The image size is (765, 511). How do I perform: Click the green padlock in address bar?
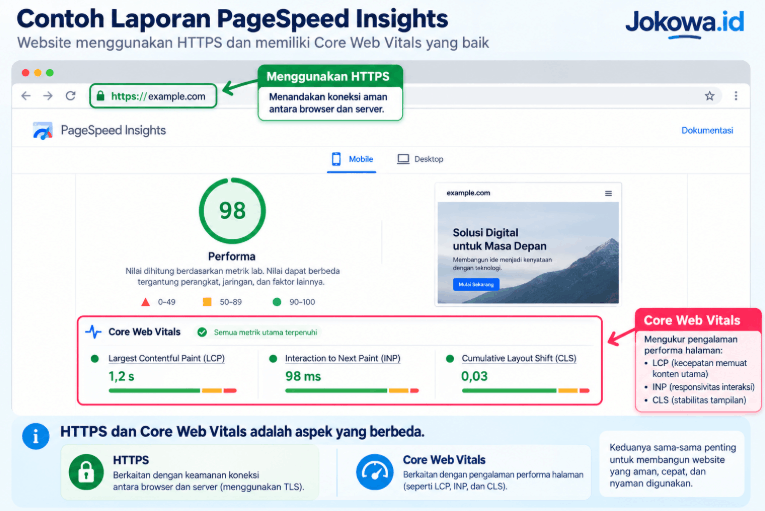(101, 96)
